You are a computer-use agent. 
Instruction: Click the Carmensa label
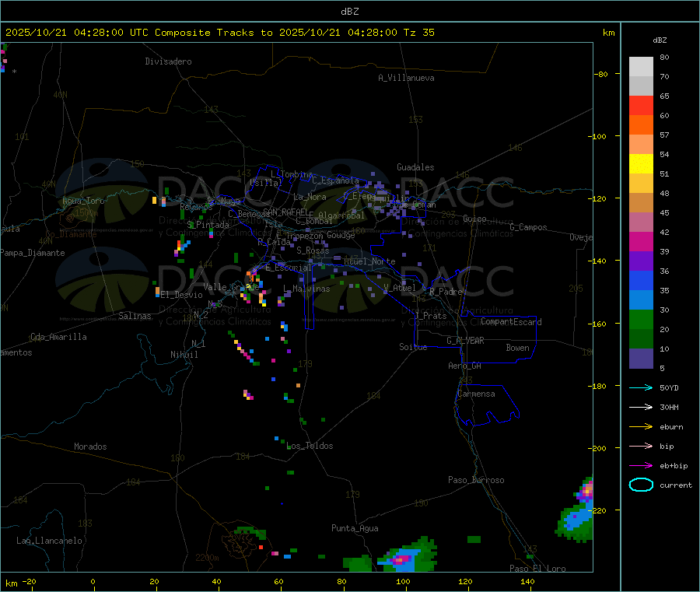(476, 394)
